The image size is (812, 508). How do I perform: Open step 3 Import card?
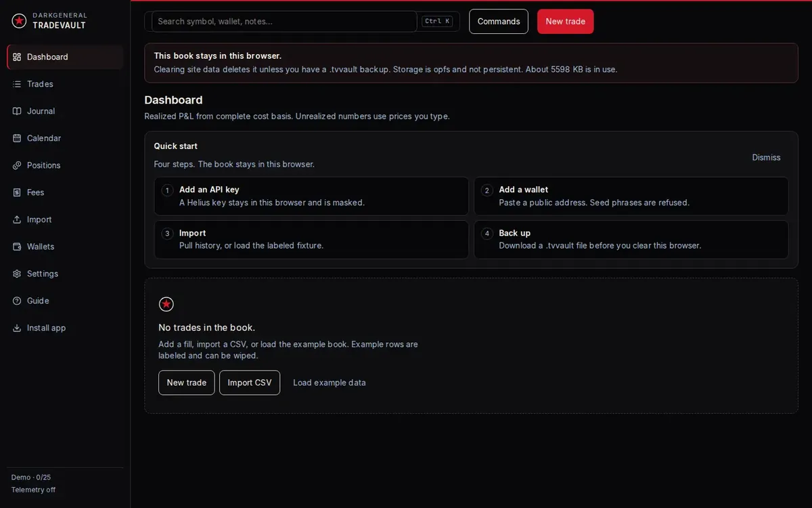click(x=311, y=239)
